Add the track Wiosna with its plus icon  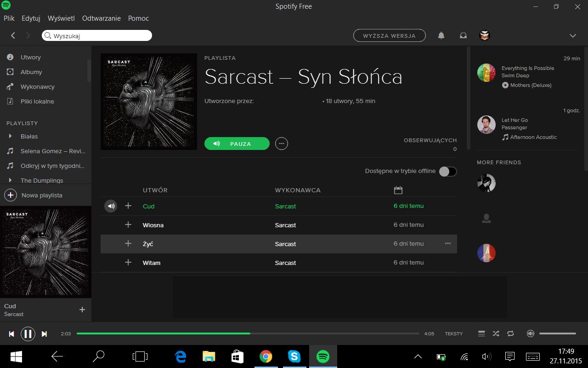click(x=128, y=225)
